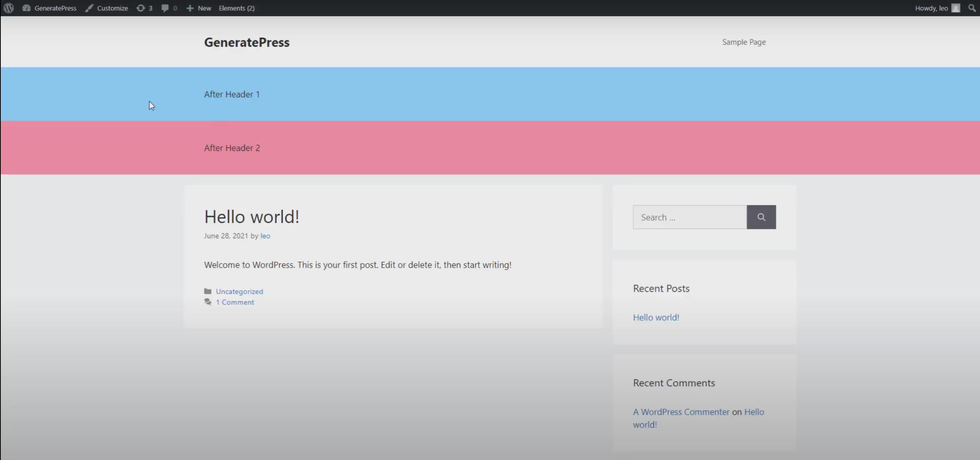Screen dimensions: 980x460
Task: Open Sample Page in site navigation
Action: [x=744, y=42]
